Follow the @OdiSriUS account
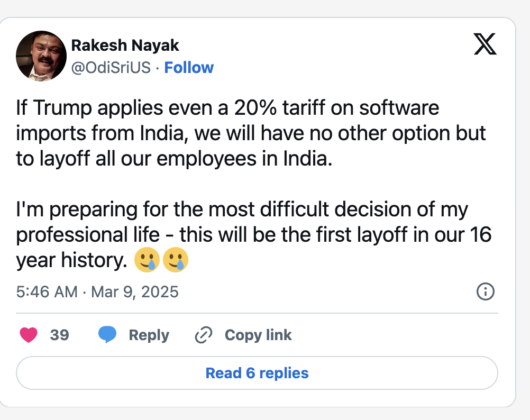Image resolution: width=530 pixels, height=420 pixels. (x=189, y=68)
